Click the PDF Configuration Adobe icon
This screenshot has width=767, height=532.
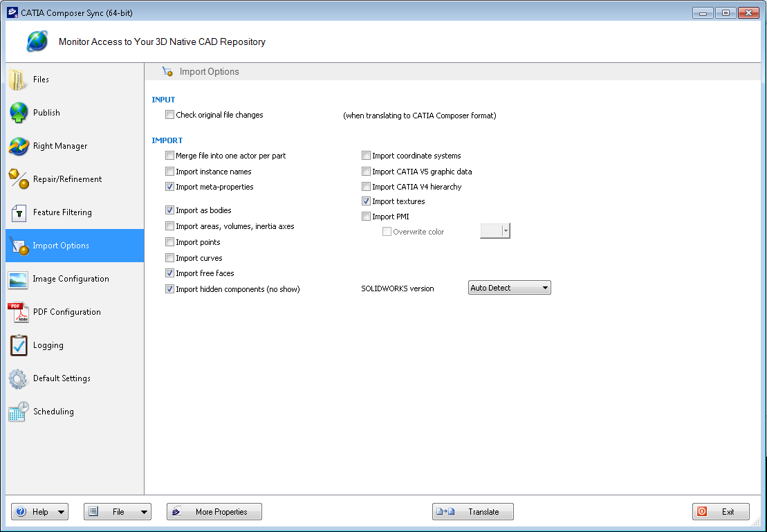point(18,313)
